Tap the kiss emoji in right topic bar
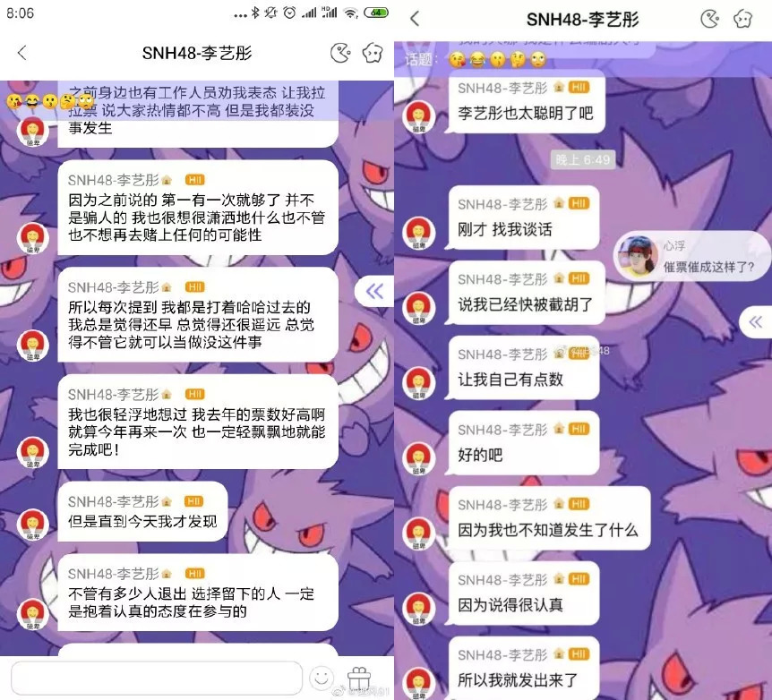 tap(457, 60)
